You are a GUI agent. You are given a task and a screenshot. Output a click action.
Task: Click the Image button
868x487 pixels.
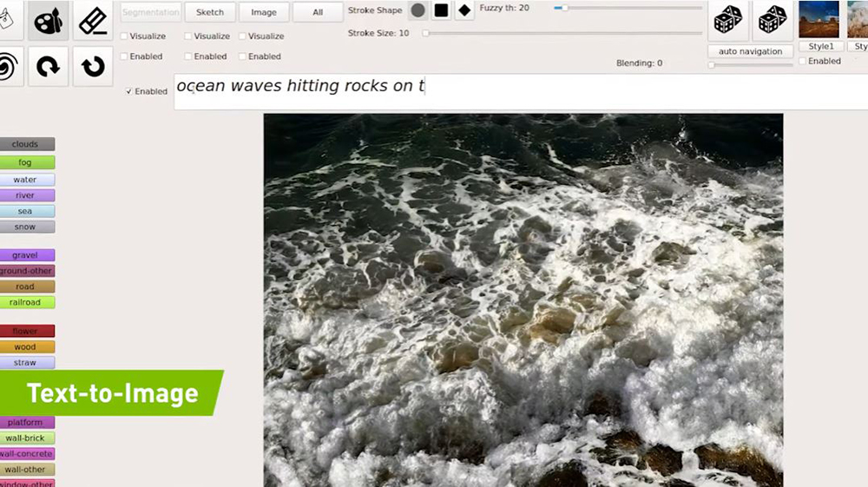tap(264, 12)
